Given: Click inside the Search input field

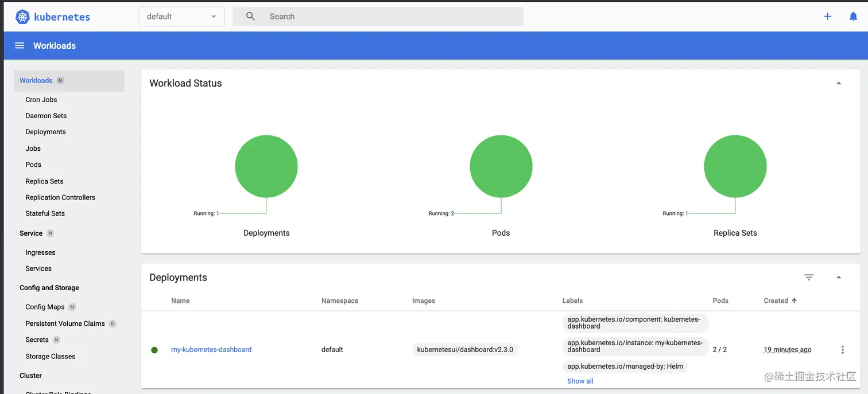Looking at the screenshot, I should tap(344, 16).
